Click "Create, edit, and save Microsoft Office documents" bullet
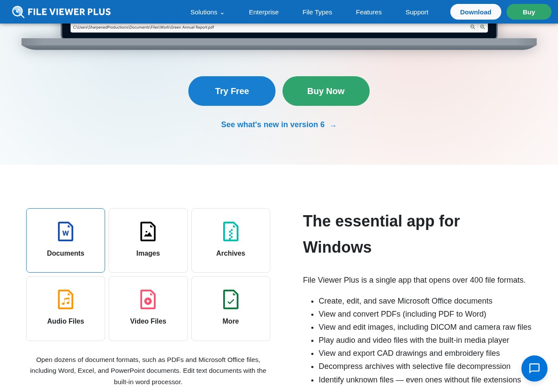The image size is (558, 392). pos(405,301)
